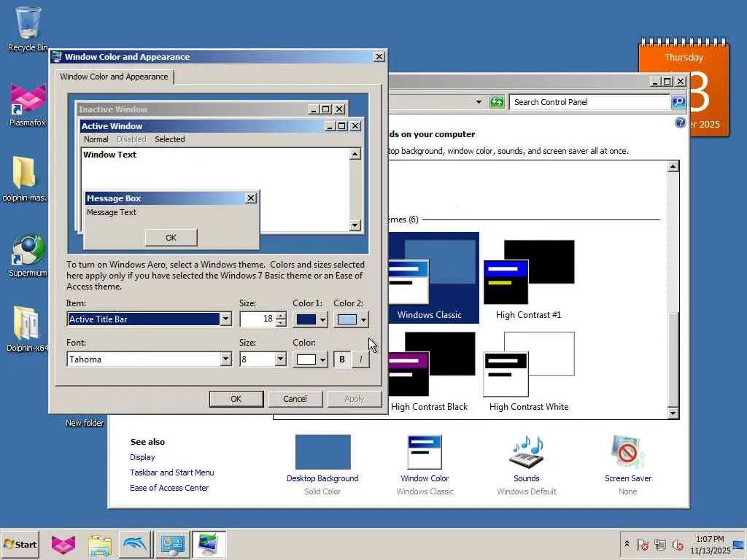This screenshot has width=747, height=560.
Task: Confirm with the dialog OK button
Action: point(236,399)
